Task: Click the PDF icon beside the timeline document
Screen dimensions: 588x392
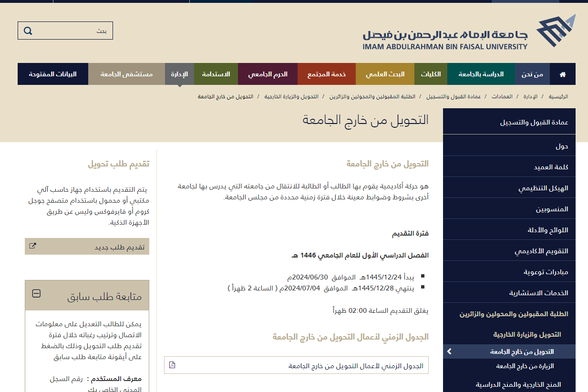Action: (172, 365)
